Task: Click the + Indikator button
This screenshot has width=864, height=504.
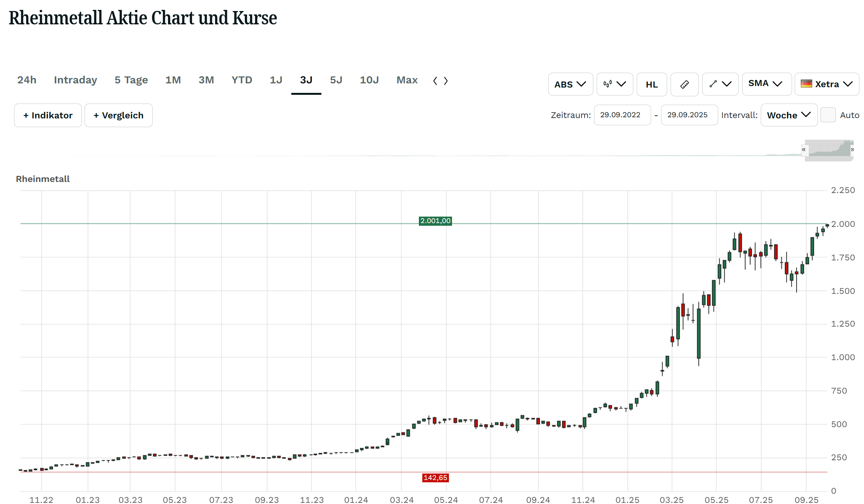Action: [48, 115]
